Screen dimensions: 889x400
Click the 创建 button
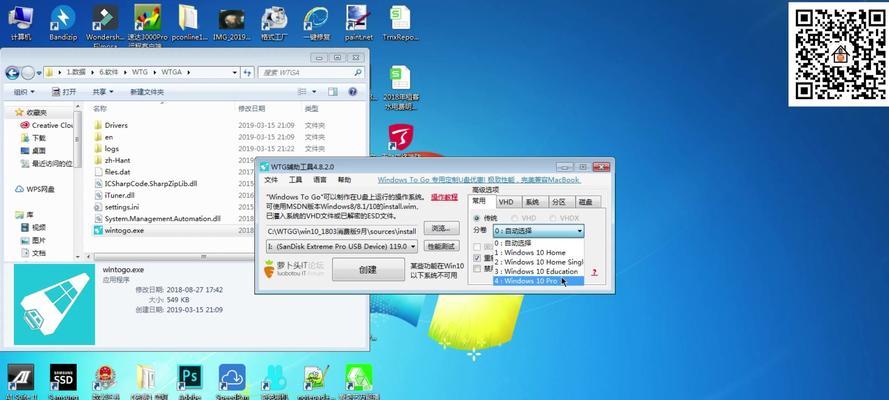pyautogui.click(x=368, y=270)
